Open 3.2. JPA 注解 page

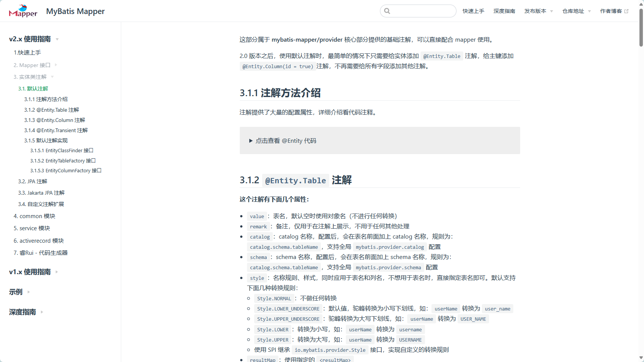pos(33,181)
